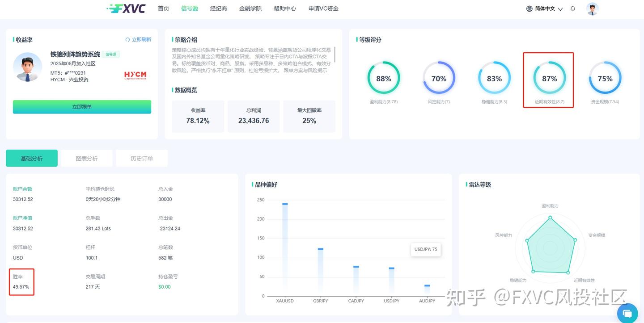Click the FXVC logo
Image resolution: width=644 pixels, height=323 pixels.
coord(126,8)
